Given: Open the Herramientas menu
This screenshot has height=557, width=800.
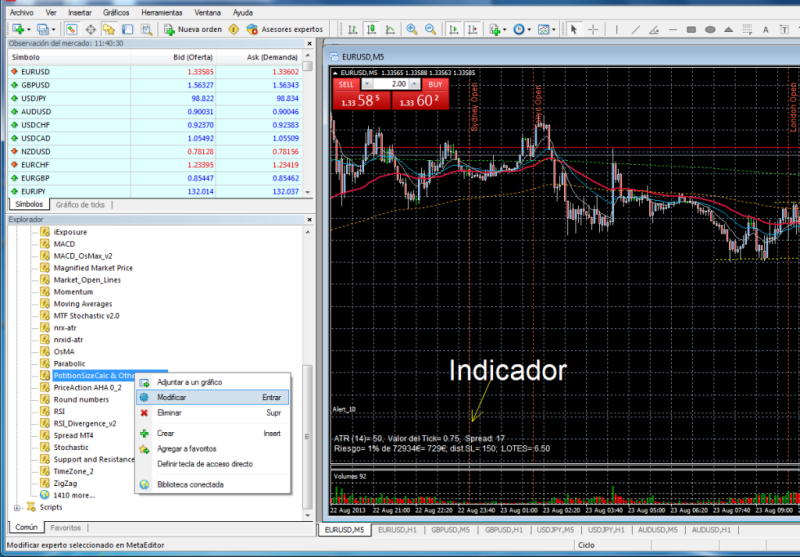Looking at the screenshot, I should point(161,12).
